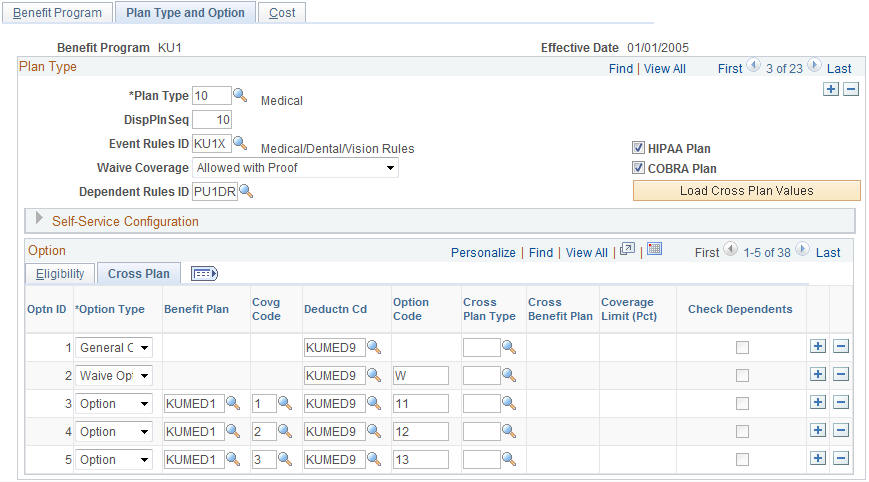Switch to the Benefit Program tab
Viewport: 869px width, 482px height.
pos(57,12)
